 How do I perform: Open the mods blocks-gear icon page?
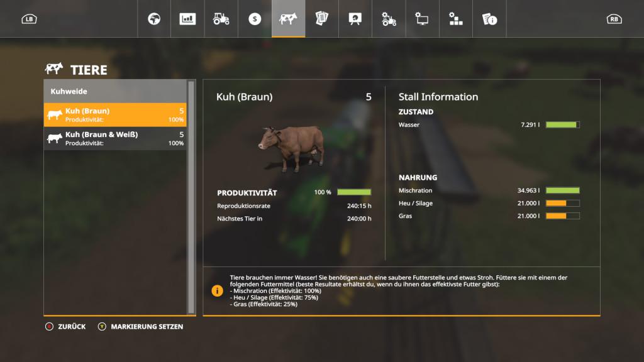[456, 19]
